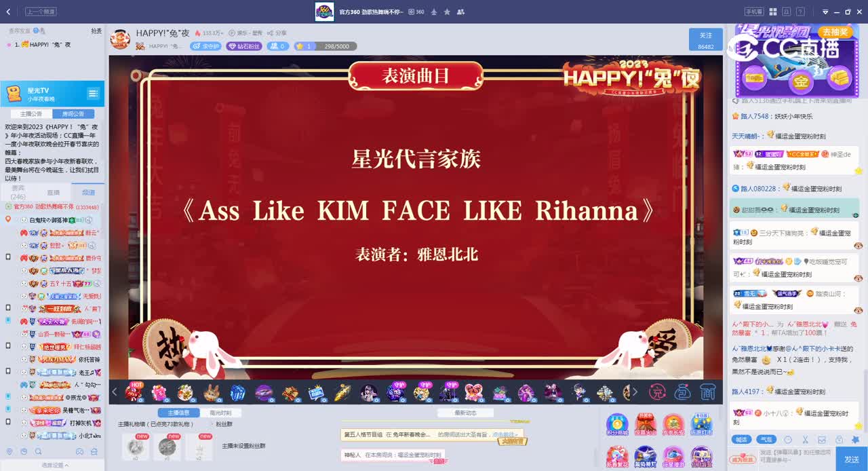The width and height of the screenshot is (868, 471).
Task: Click the 点击前往 link in notification
Action: pos(505,434)
